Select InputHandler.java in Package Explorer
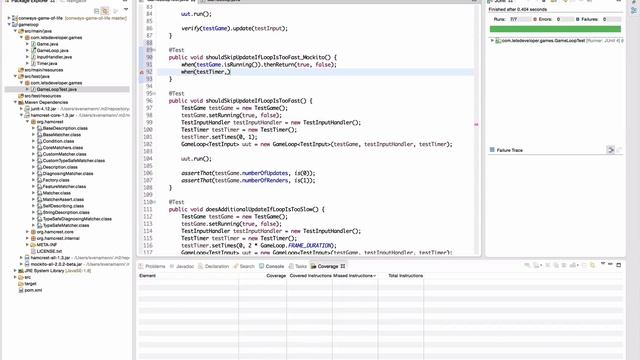 pos(54,57)
